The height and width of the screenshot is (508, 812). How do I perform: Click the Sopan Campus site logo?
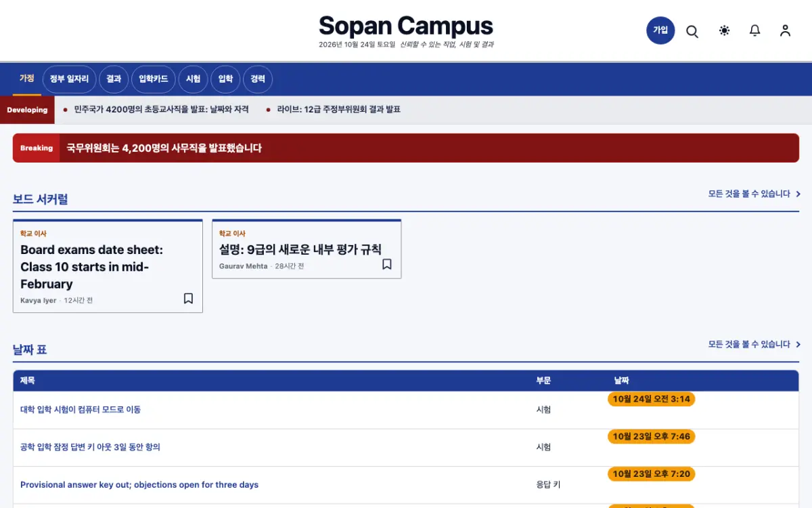point(406,26)
